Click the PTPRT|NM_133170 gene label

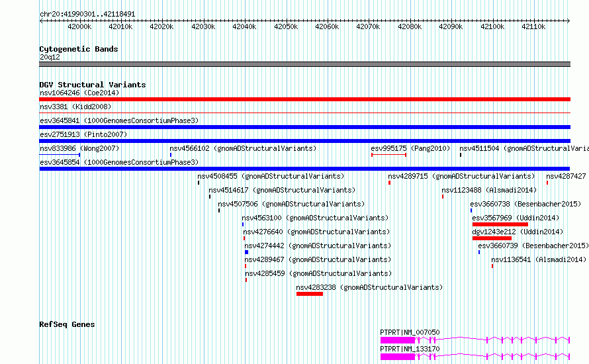[x=410, y=349]
